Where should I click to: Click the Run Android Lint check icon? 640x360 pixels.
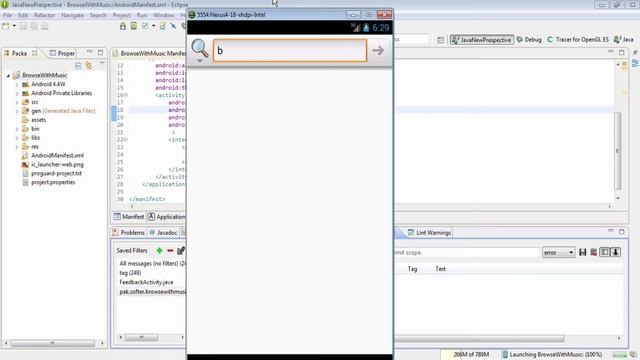coord(145,26)
